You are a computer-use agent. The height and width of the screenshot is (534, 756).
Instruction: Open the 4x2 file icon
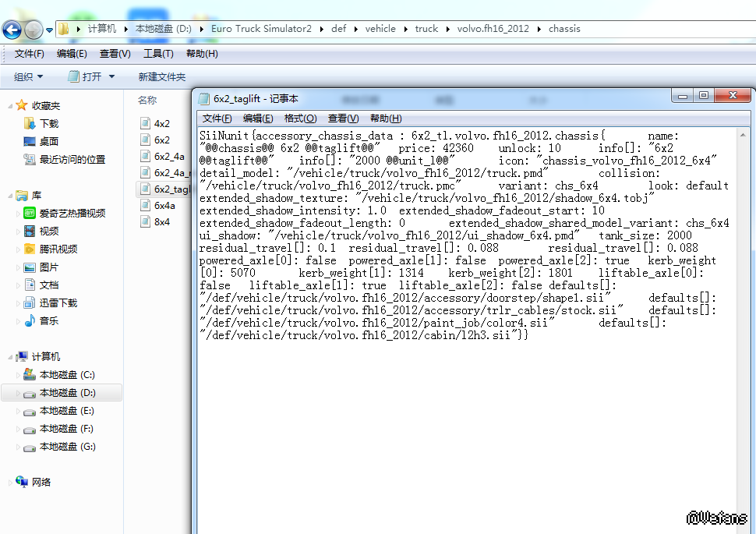point(146,123)
